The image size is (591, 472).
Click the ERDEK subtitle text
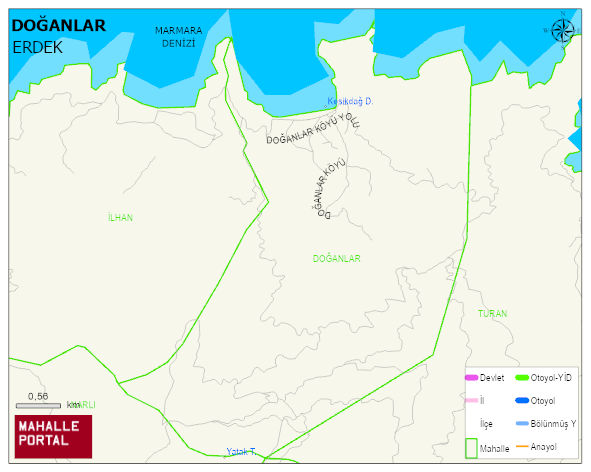pos(37,48)
